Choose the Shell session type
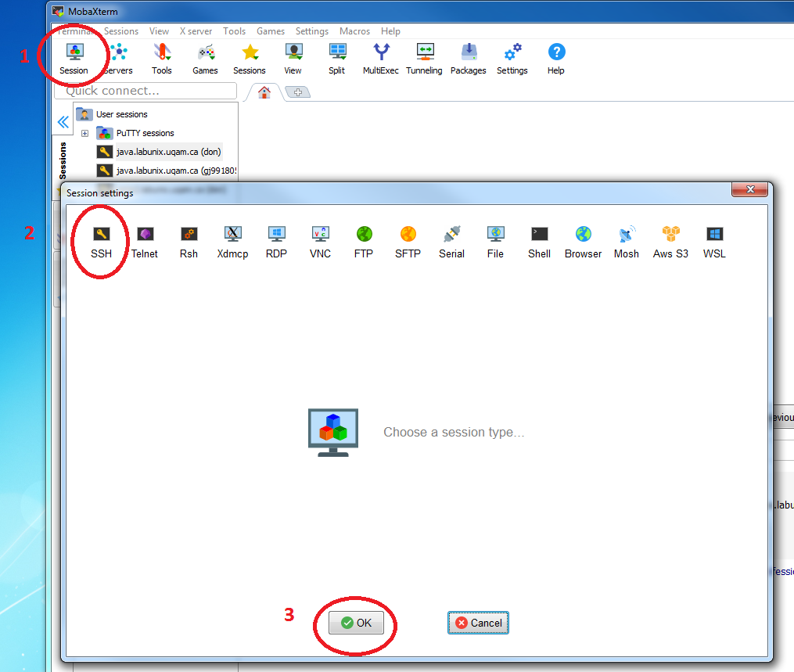This screenshot has width=794, height=672. point(539,242)
